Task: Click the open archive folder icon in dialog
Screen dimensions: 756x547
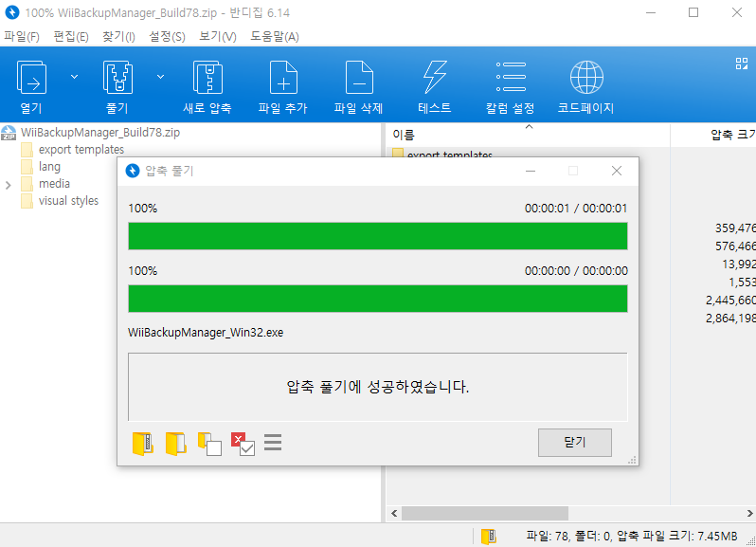Action: pyautogui.click(x=143, y=444)
